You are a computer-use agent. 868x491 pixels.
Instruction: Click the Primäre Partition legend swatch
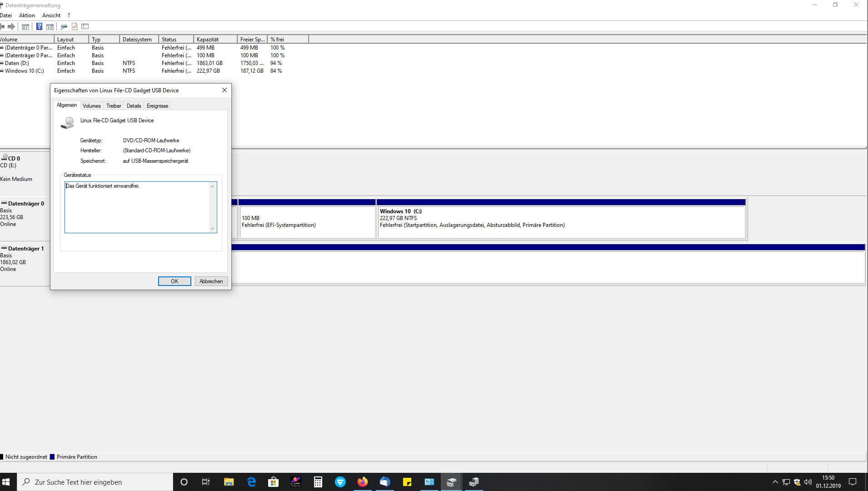tap(52, 457)
